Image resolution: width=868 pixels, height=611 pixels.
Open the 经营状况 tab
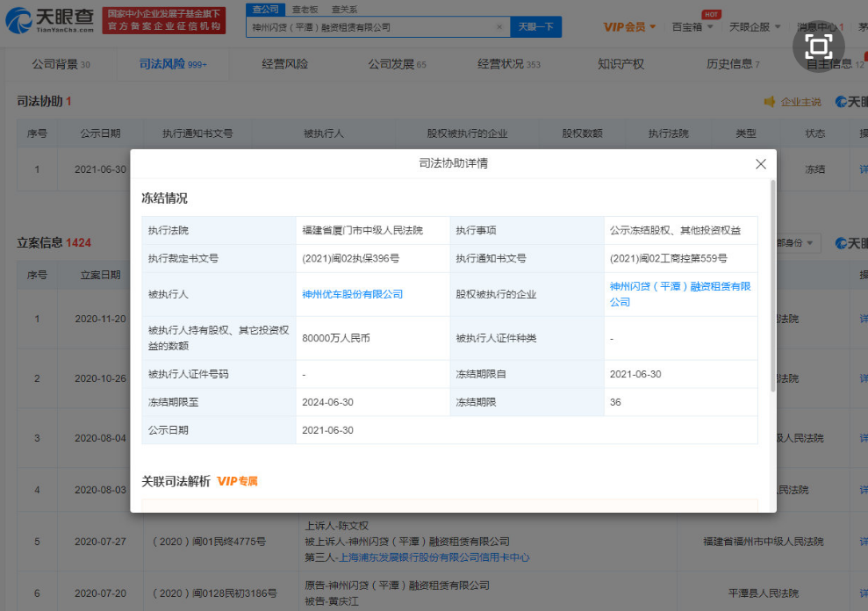[x=509, y=64]
